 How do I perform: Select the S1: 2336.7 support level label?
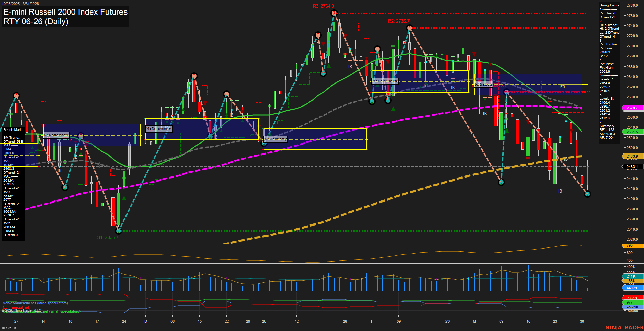pyautogui.click(x=108, y=237)
